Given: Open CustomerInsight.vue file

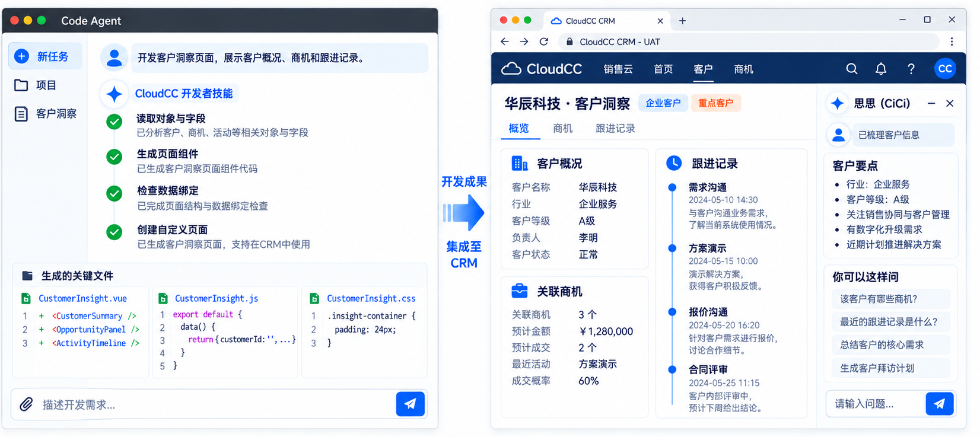Looking at the screenshot, I should 82,298.
